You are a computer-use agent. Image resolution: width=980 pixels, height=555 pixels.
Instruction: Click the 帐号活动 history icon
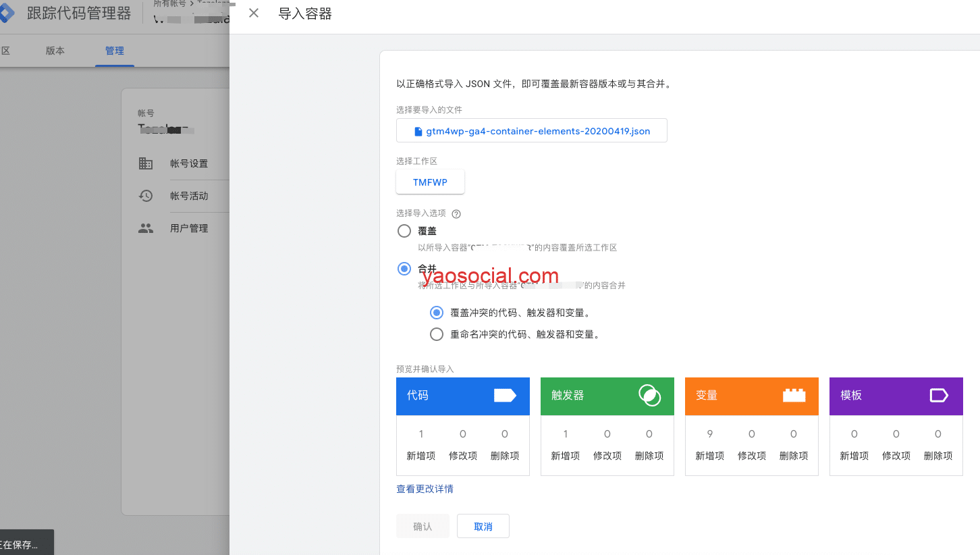[x=146, y=196]
